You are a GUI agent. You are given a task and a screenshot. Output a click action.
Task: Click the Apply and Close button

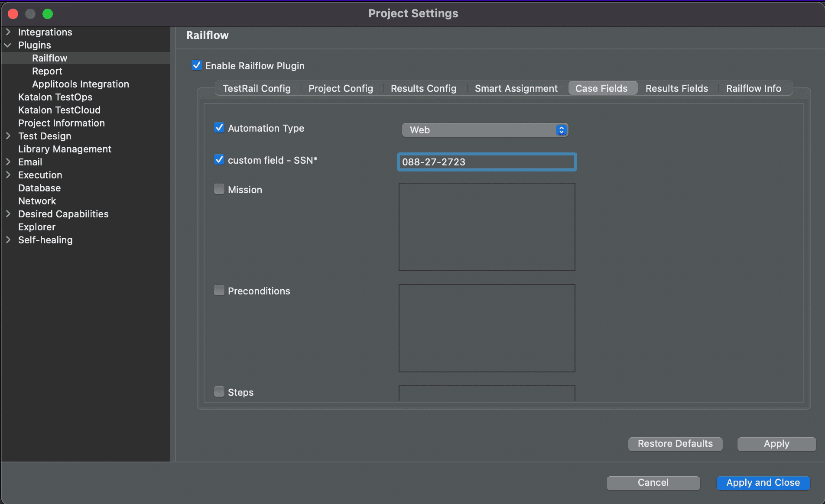pos(763,483)
